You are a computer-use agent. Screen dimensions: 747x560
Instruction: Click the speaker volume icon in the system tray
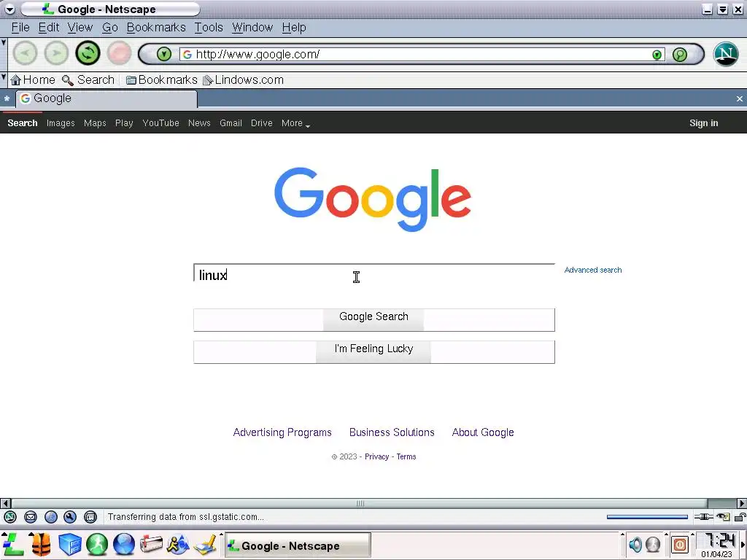635,544
